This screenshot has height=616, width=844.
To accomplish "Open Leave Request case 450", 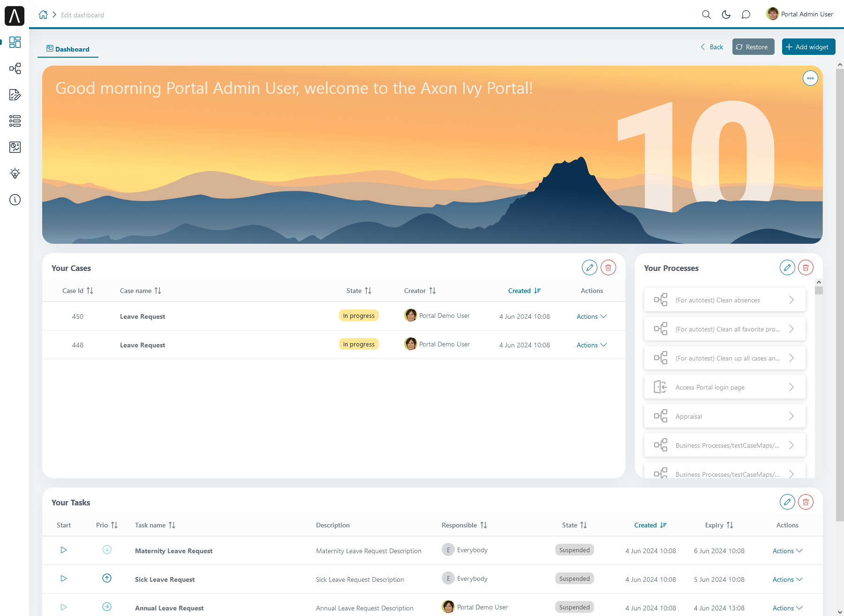I will [x=143, y=316].
